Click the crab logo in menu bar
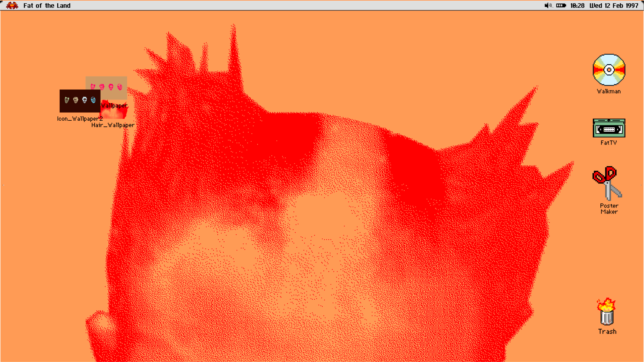644x362 pixels. [12, 5]
